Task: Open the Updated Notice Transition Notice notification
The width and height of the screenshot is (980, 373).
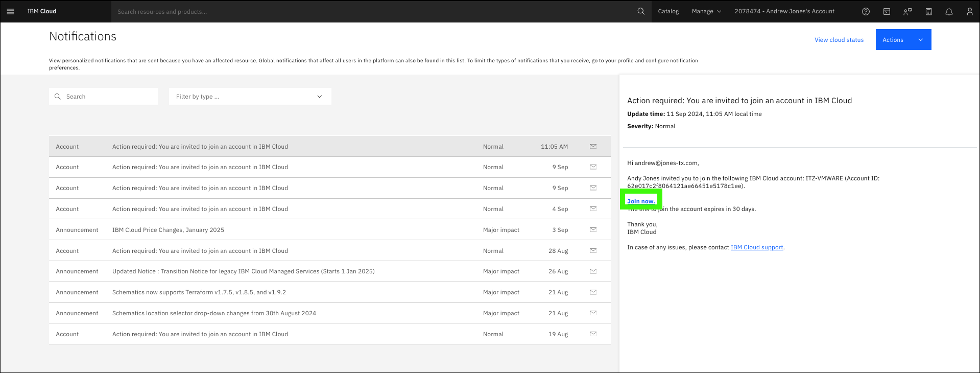Action: tap(330, 271)
